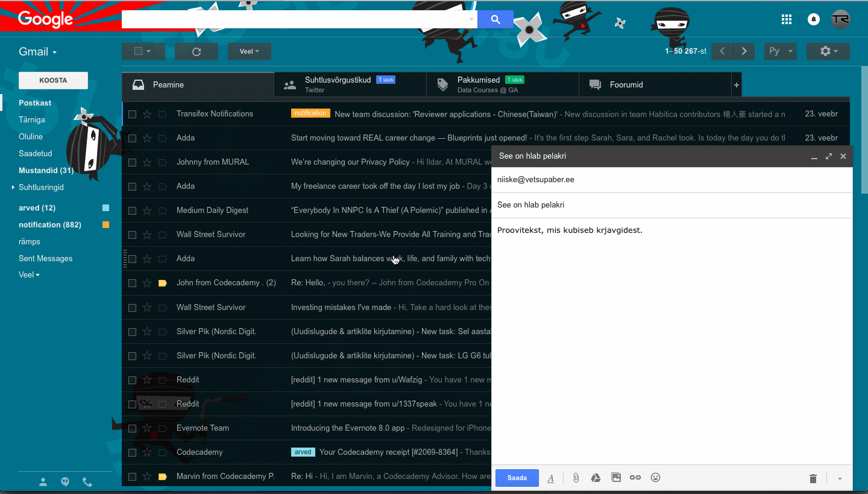The height and width of the screenshot is (494, 868).
Task: Insert files using Google Drive icon
Action: 596,478
